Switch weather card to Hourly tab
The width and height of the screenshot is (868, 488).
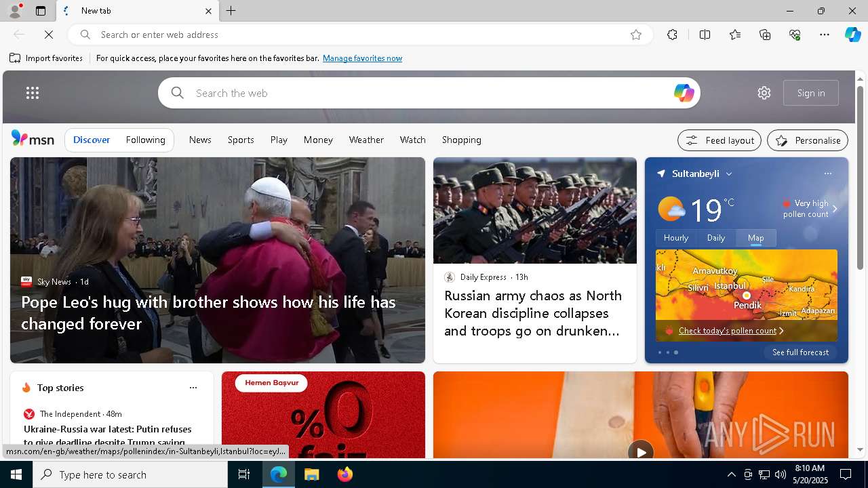[676, 238]
